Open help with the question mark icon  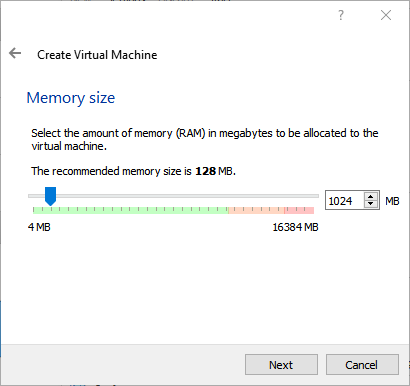click(341, 15)
